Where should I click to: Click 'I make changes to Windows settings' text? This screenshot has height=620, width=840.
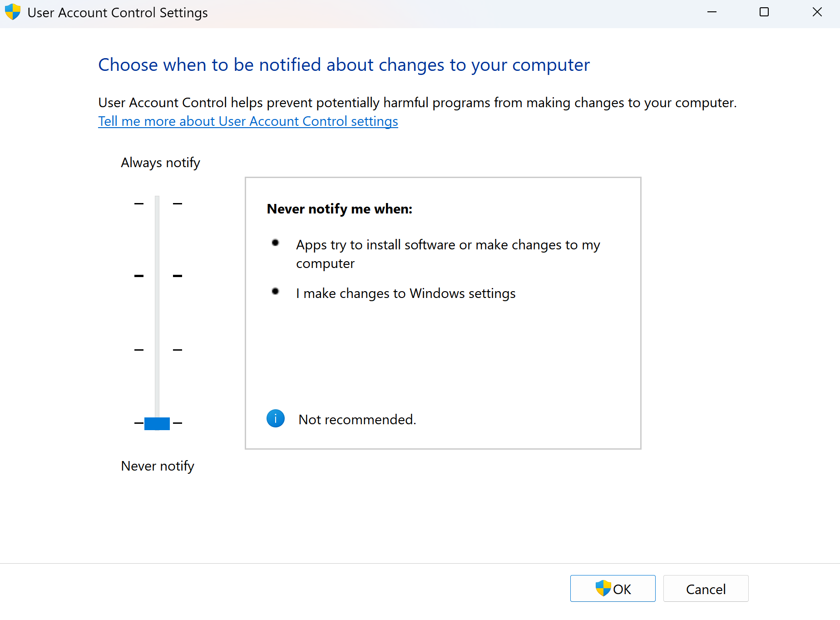click(x=406, y=293)
